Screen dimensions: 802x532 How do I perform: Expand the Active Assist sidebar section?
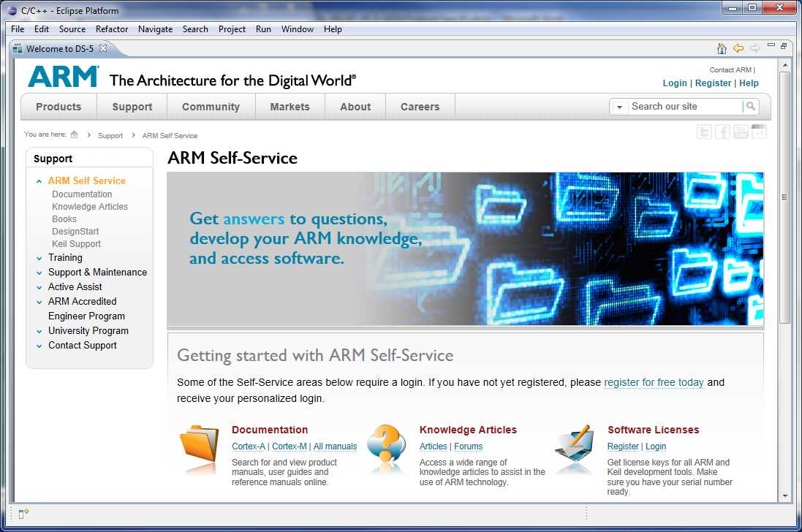pyautogui.click(x=39, y=287)
